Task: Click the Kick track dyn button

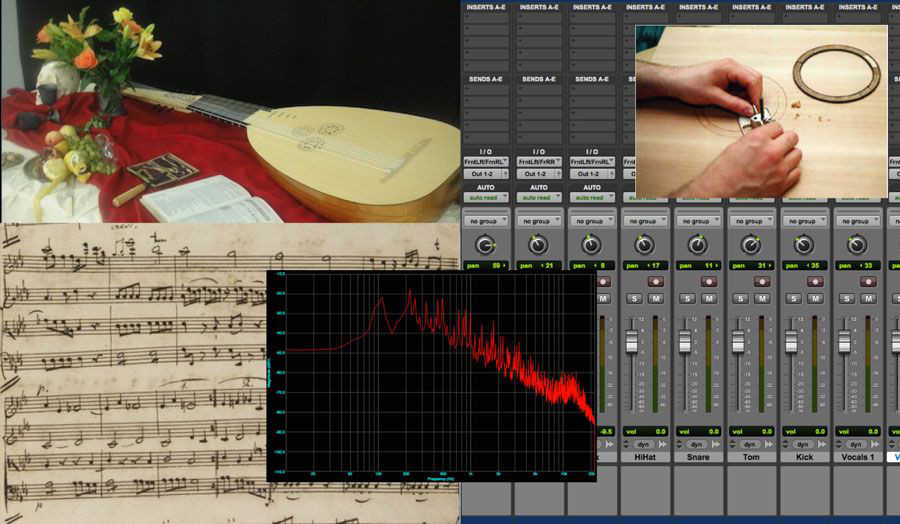Action: pos(804,444)
